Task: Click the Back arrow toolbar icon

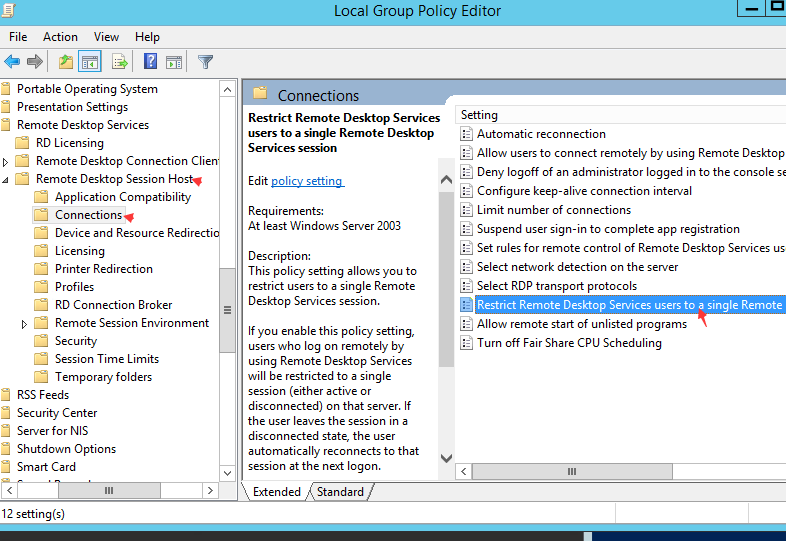Action: [13, 62]
